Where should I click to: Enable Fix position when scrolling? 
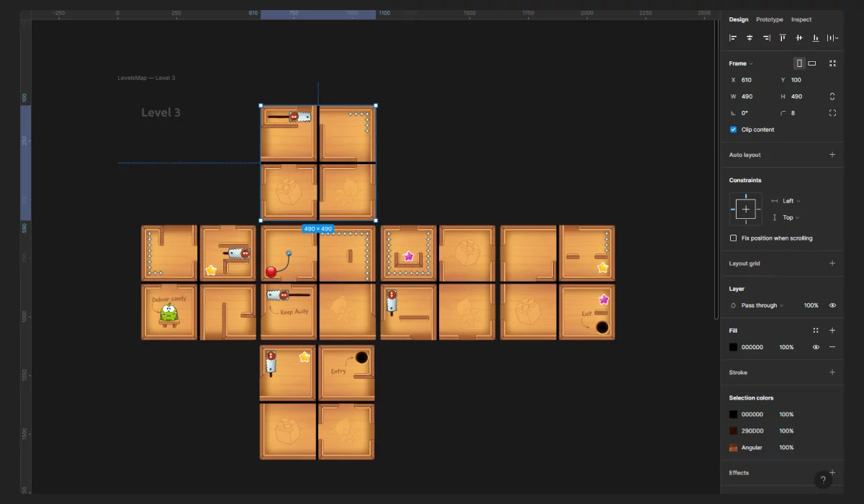(734, 238)
